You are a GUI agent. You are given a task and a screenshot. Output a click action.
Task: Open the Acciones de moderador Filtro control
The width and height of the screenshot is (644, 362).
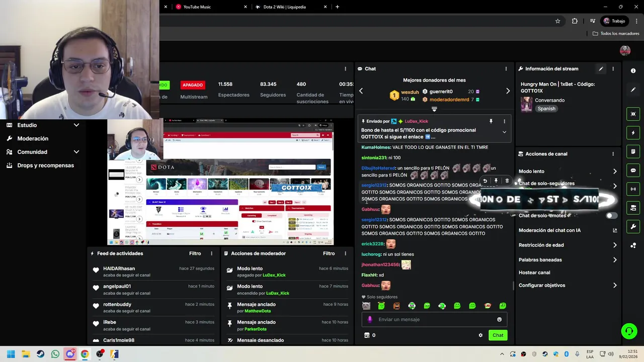pyautogui.click(x=329, y=253)
